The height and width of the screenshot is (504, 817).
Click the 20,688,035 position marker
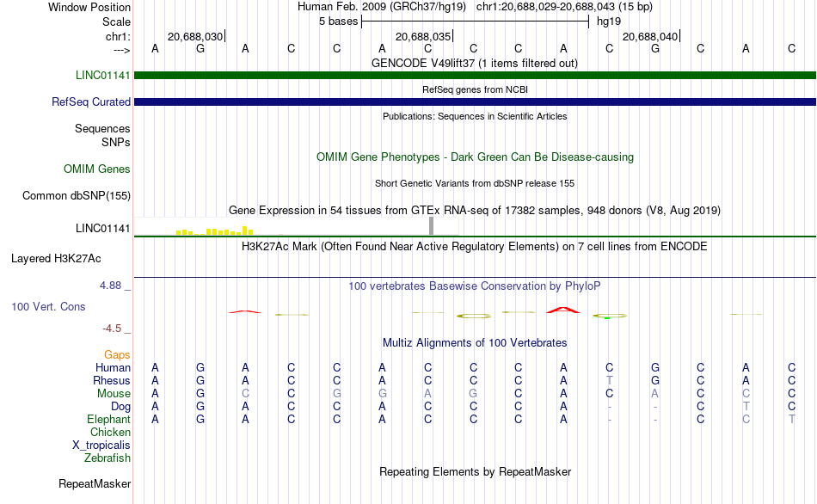pos(423,36)
